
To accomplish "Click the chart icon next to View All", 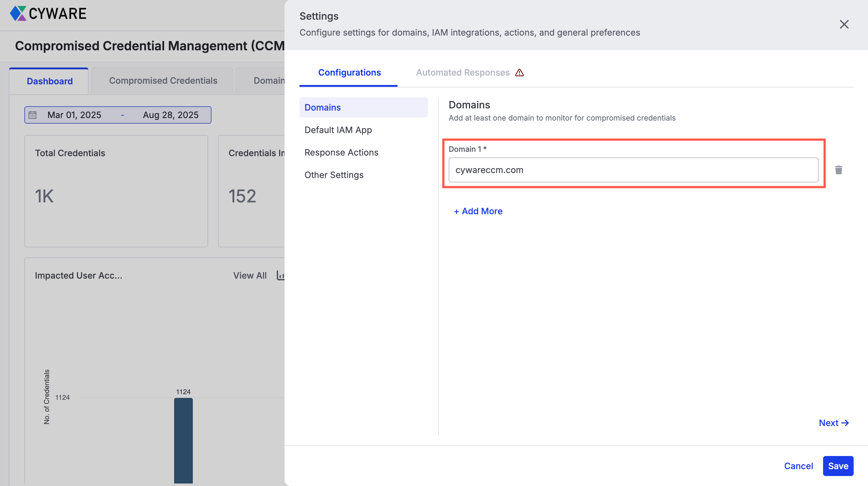I will click(x=280, y=275).
